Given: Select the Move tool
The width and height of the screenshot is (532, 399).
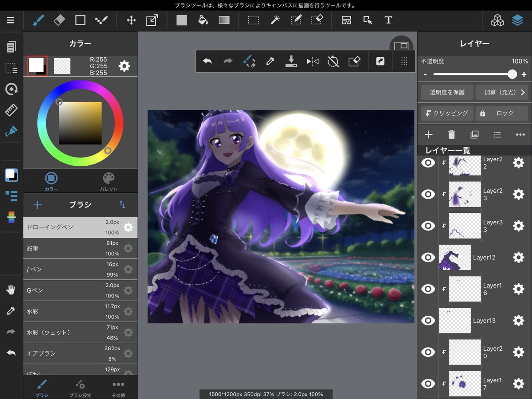Looking at the screenshot, I should tap(131, 20).
